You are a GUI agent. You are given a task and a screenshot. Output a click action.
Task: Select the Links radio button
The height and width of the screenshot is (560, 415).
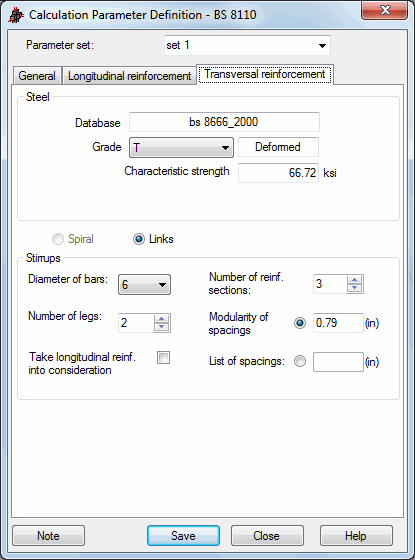[x=139, y=239]
